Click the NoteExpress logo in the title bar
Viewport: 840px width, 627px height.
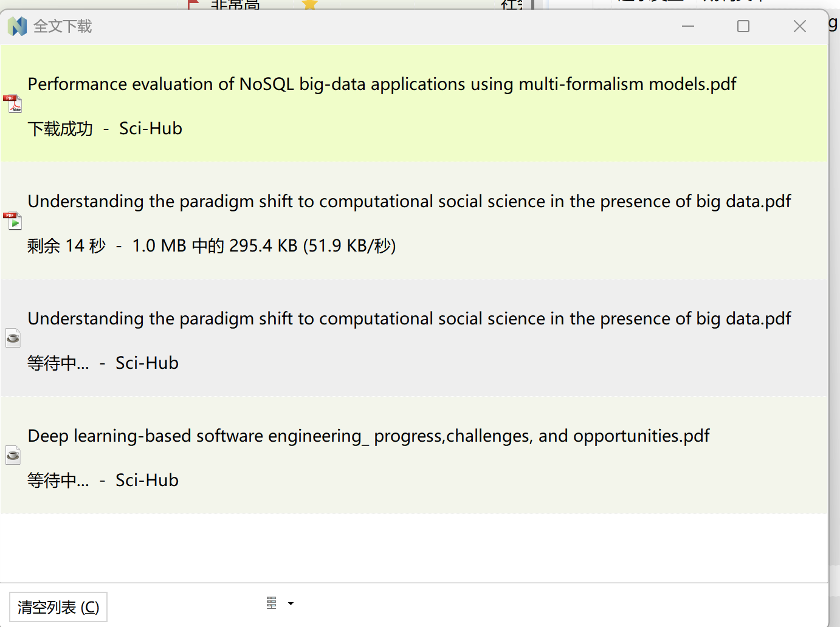[17, 26]
